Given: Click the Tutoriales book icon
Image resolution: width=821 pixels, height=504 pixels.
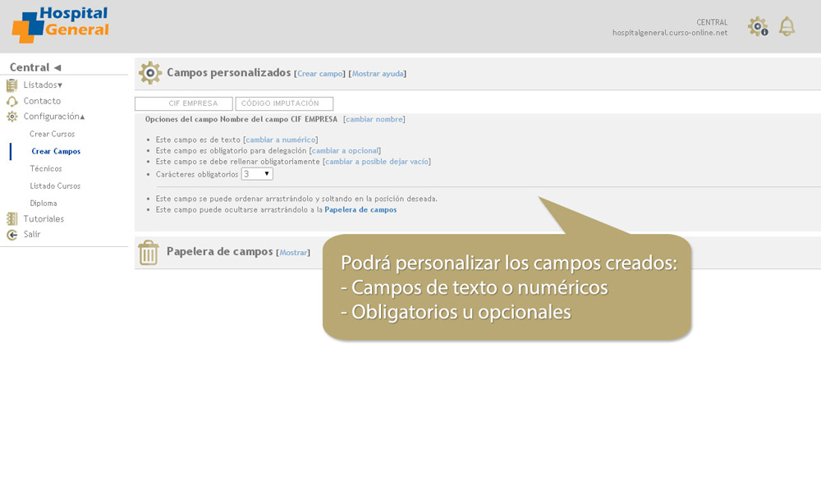Looking at the screenshot, I should (11, 219).
